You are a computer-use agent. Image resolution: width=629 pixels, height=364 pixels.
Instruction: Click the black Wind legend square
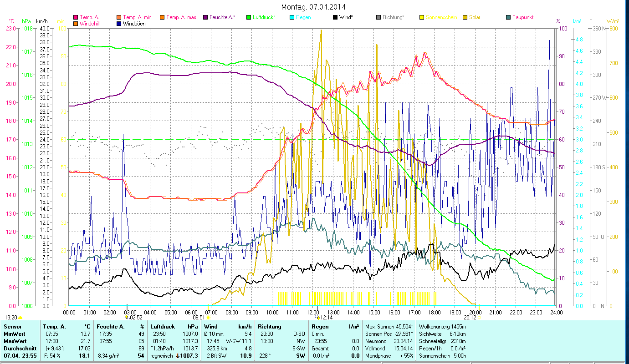335,17
